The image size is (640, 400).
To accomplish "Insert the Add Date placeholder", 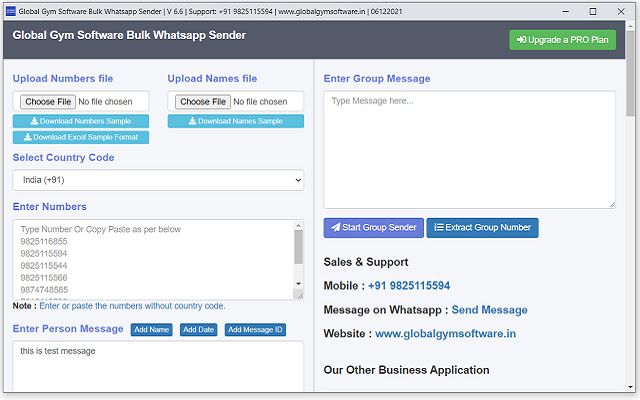I will pos(198,330).
